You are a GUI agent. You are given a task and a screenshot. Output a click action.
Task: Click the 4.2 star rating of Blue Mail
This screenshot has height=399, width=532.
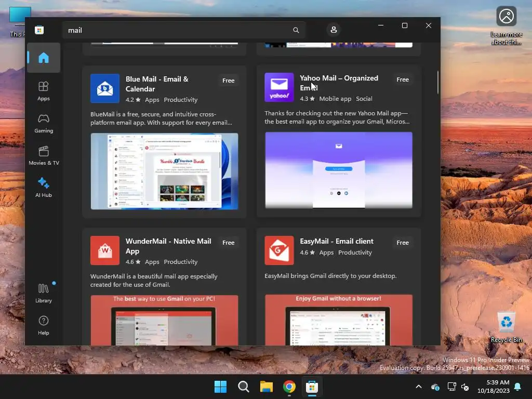133,100
